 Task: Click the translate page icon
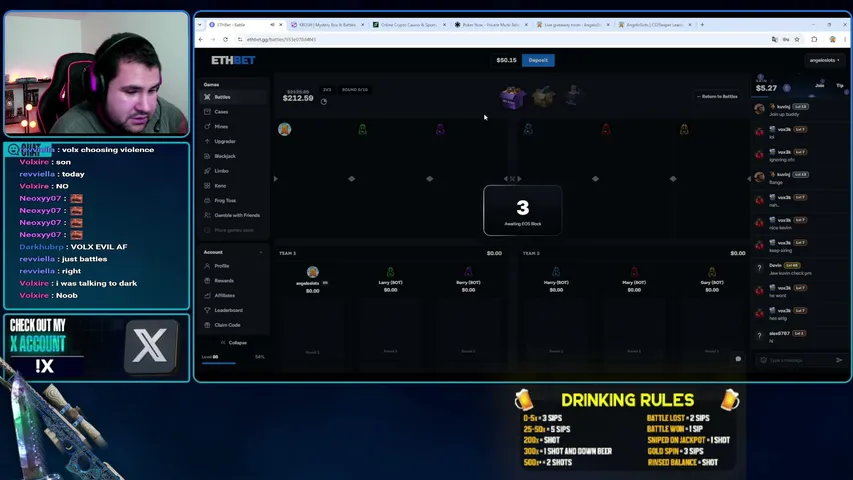click(775, 40)
